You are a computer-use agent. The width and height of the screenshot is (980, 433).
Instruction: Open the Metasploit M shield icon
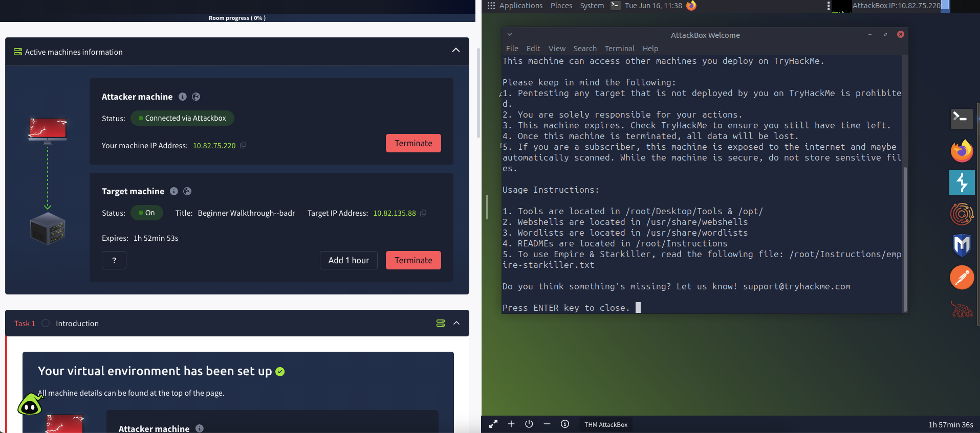tap(962, 245)
